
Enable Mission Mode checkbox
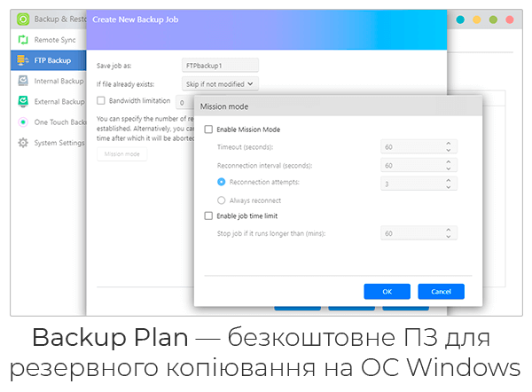208,129
